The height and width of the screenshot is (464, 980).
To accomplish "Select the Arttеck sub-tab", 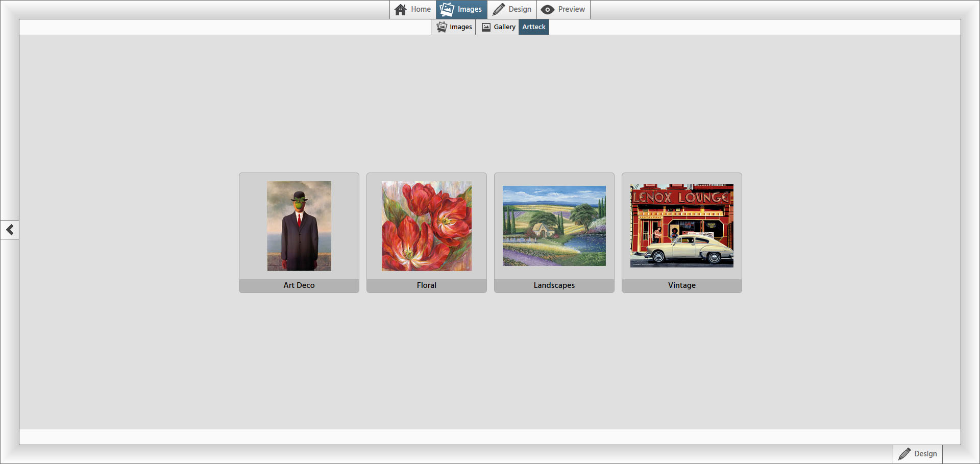I will coord(534,27).
